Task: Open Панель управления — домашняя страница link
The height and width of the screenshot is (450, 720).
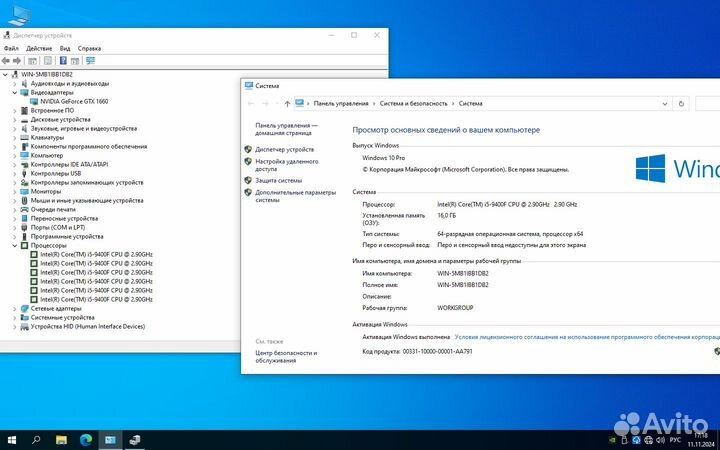Action: [287, 129]
